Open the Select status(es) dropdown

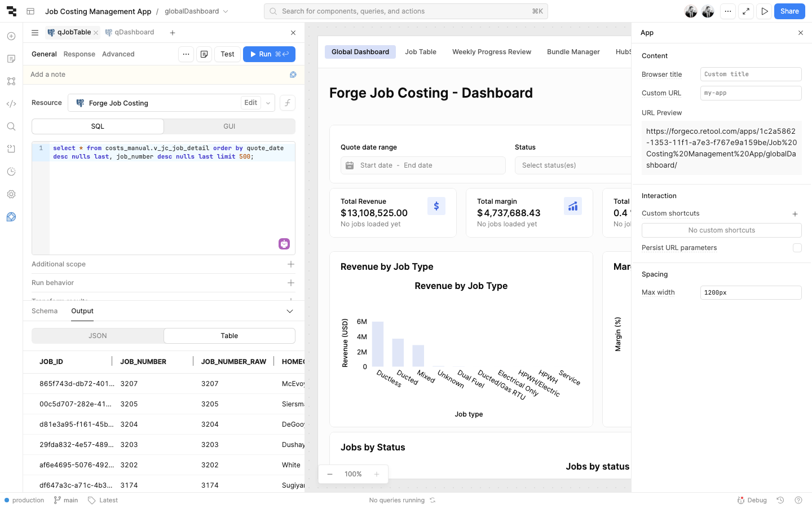pyautogui.click(x=572, y=165)
